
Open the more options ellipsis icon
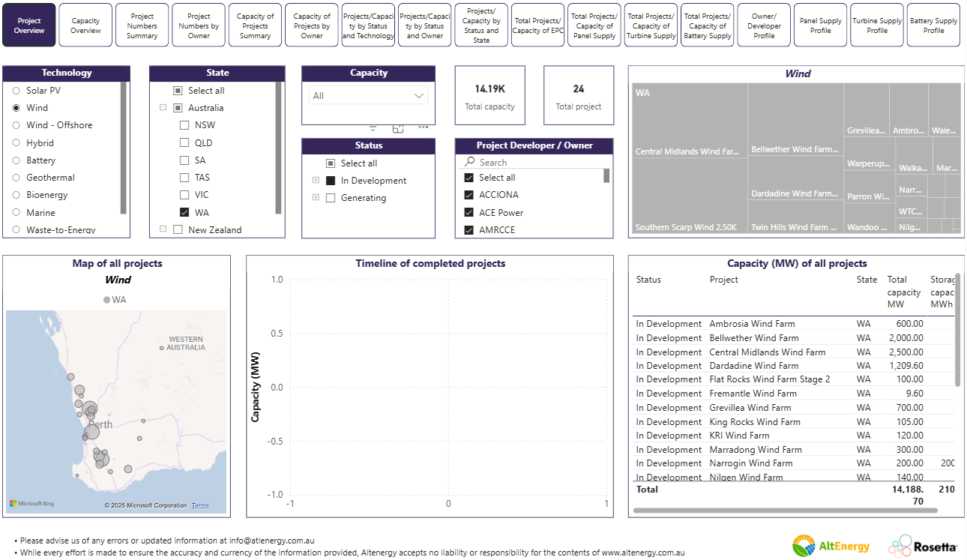[423, 128]
